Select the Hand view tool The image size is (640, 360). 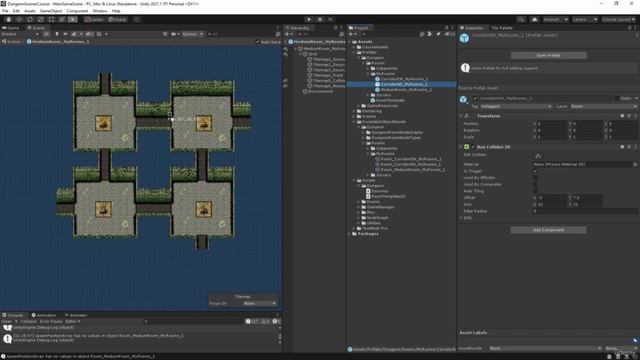tap(9, 19)
